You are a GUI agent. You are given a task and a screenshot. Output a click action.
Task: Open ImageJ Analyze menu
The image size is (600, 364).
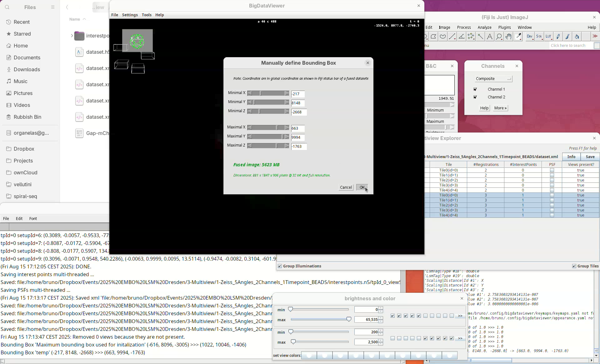tap(484, 27)
